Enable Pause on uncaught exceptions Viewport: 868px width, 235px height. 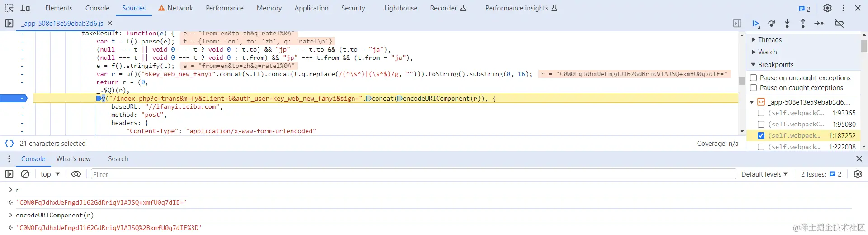pos(754,78)
